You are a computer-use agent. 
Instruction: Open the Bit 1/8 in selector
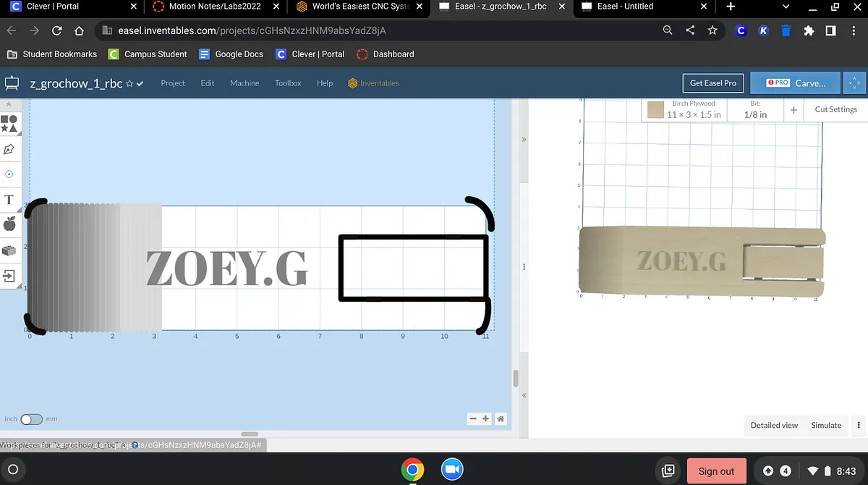pos(755,110)
